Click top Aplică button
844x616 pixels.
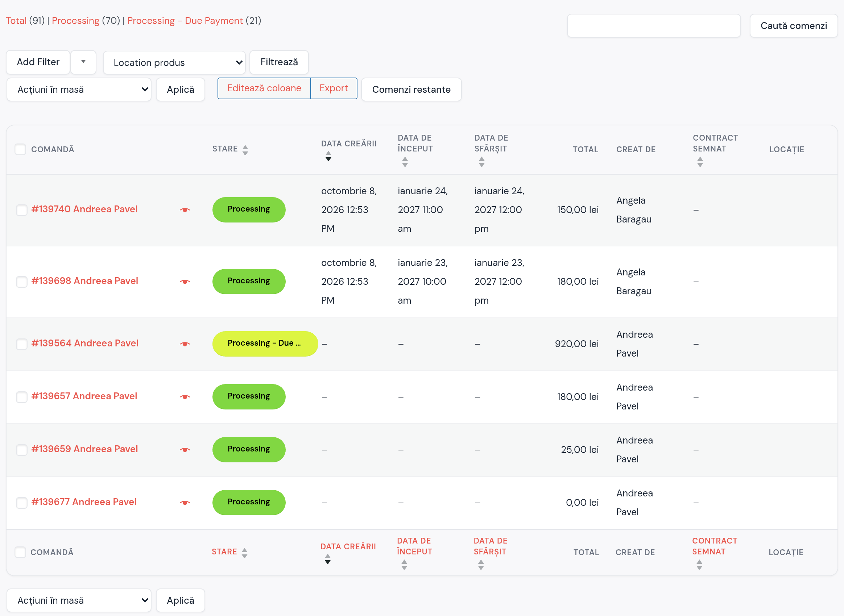[x=181, y=90]
